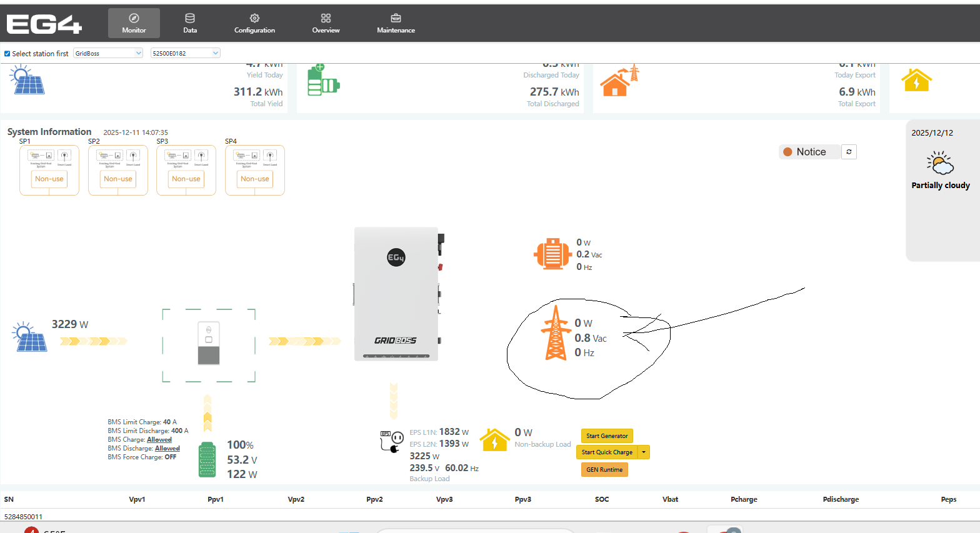Click the orange generator icon
980x533 pixels.
click(552, 254)
